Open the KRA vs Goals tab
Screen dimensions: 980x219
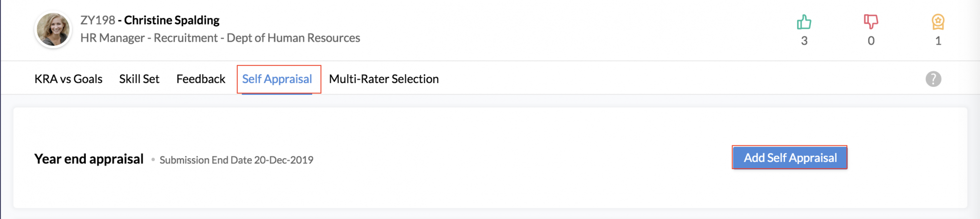69,79
